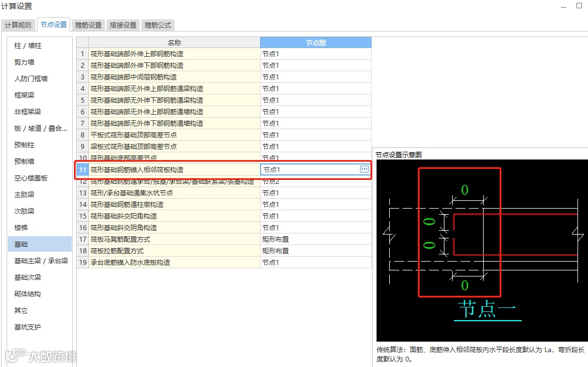Select row 梁板式筏形基础顶部高差节点

[174, 147]
